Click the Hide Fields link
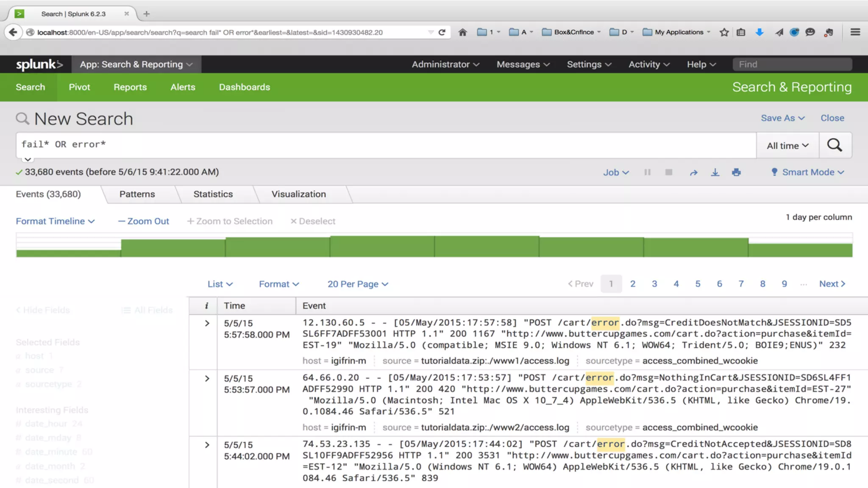 (43, 310)
